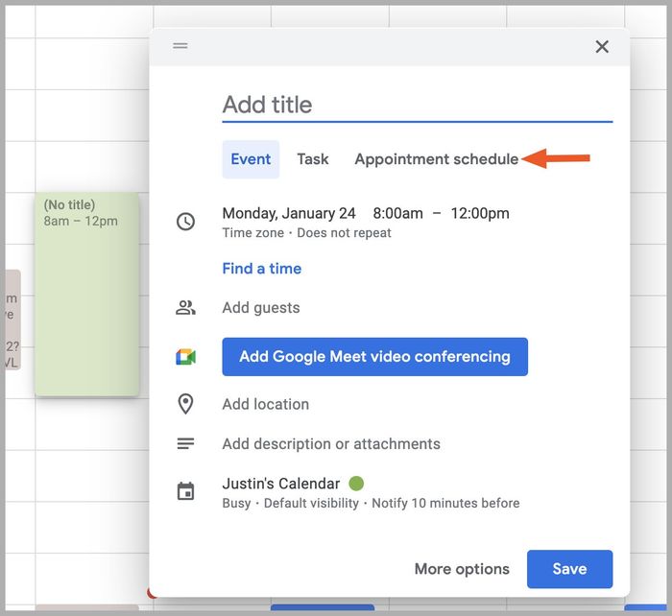Image resolution: width=672 pixels, height=616 pixels.
Task: Click the Add location field
Action: 265,404
